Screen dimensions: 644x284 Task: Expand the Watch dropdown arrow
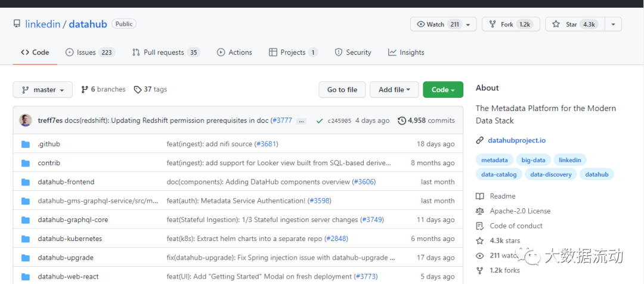[x=468, y=24]
